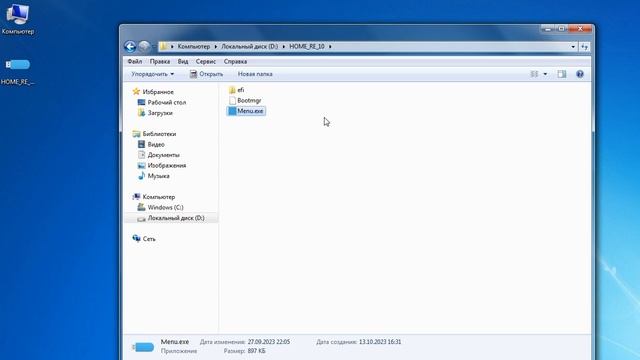Click the Открыть toolbar button
This screenshot has width=640, height=360.
(207, 74)
